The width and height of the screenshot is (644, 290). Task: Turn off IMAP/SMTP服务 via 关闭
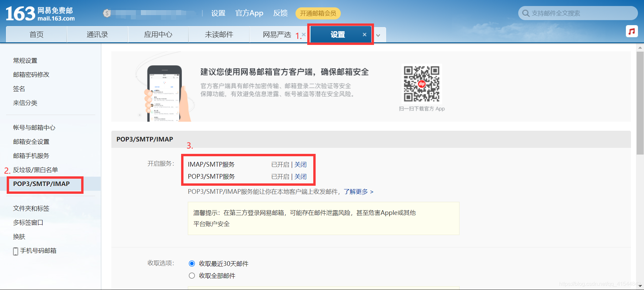click(301, 165)
